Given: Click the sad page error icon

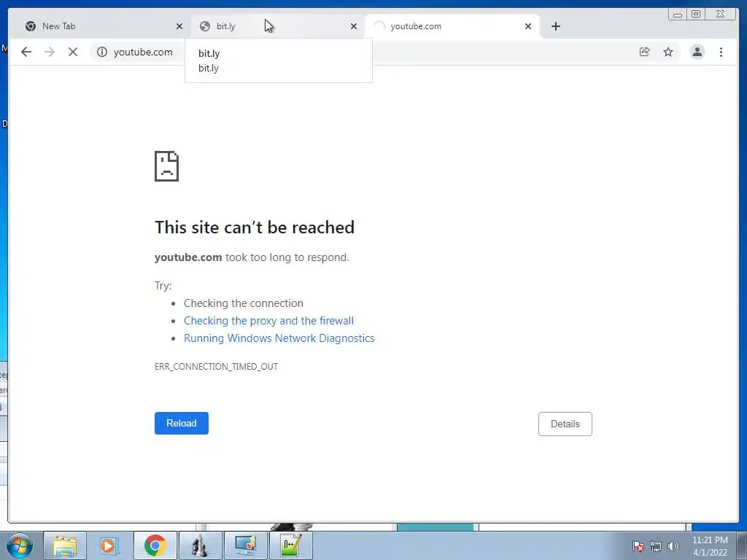Looking at the screenshot, I should [x=167, y=166].
